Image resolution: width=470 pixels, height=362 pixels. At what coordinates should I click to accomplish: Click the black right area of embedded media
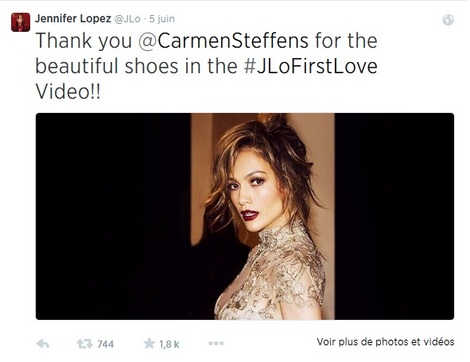pos(394,216)
